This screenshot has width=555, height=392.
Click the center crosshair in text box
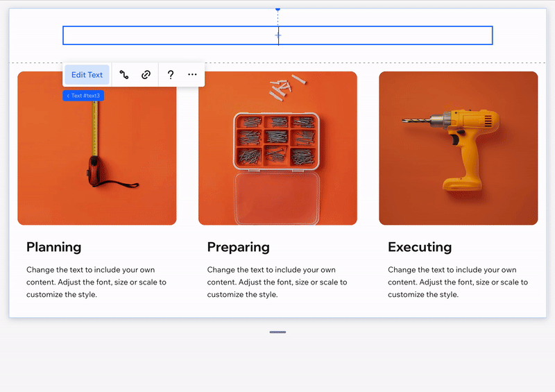pos(278,35)
